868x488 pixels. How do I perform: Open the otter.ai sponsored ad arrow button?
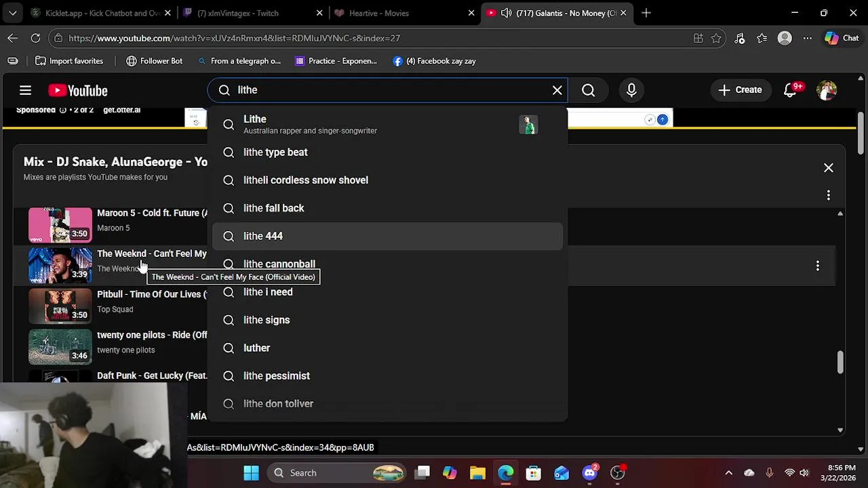coord(663,120)
